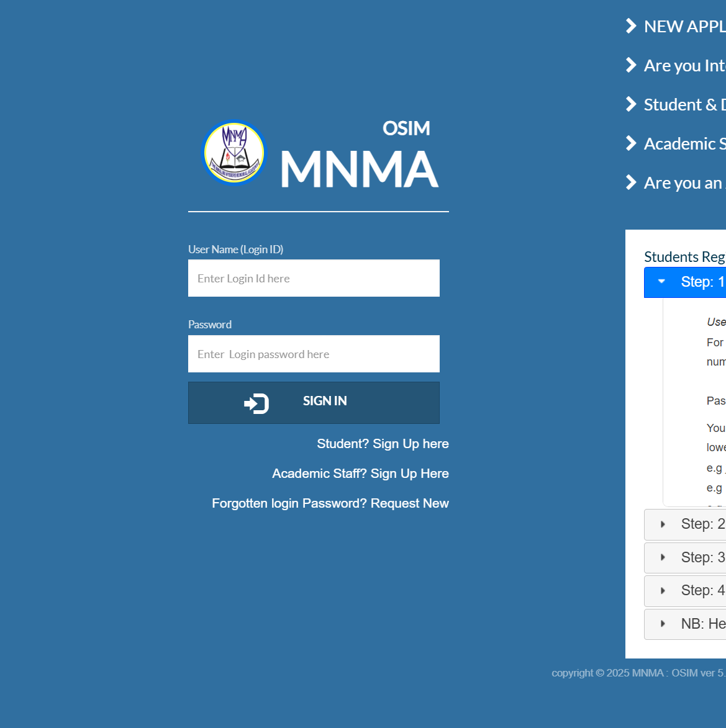Click the MNMA academy crest logo

(234, 153)
